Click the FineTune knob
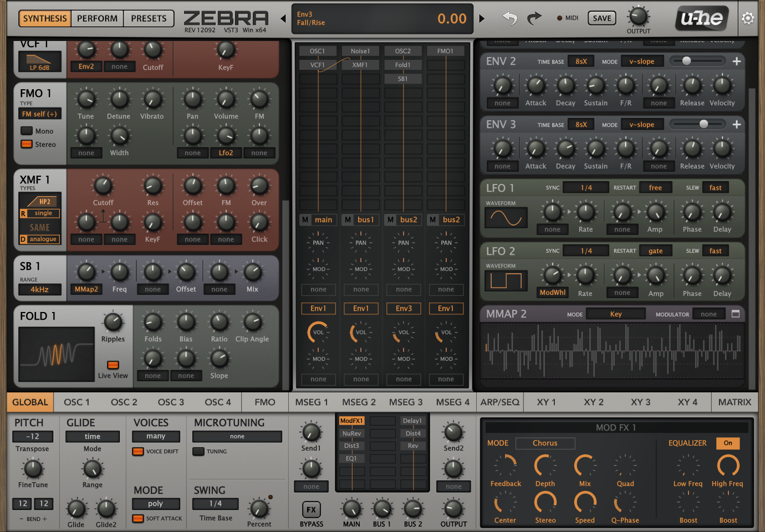 [33, 469]
